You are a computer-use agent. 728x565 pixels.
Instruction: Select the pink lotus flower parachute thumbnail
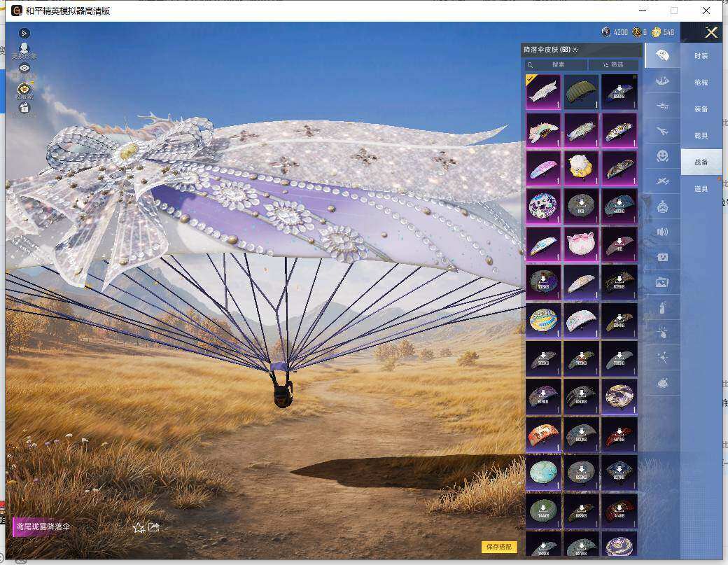[581, 244]
